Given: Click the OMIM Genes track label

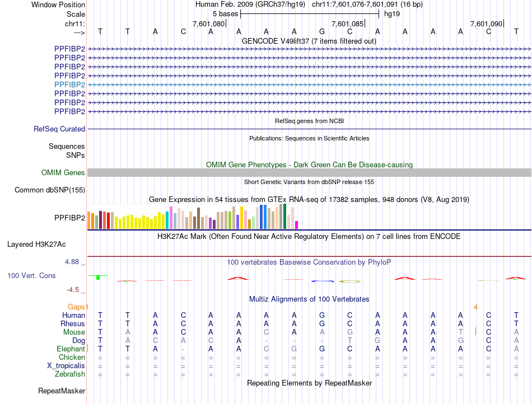Looking at the screenshot, I should point(63,173).
